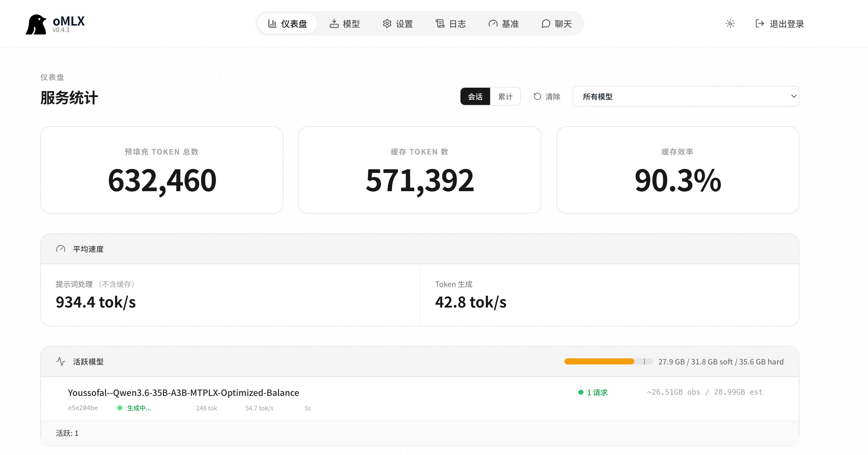Screen dimensions: 868x455
Task: Switch statistics to 会话 mode
Action: (x=475, y=97)
